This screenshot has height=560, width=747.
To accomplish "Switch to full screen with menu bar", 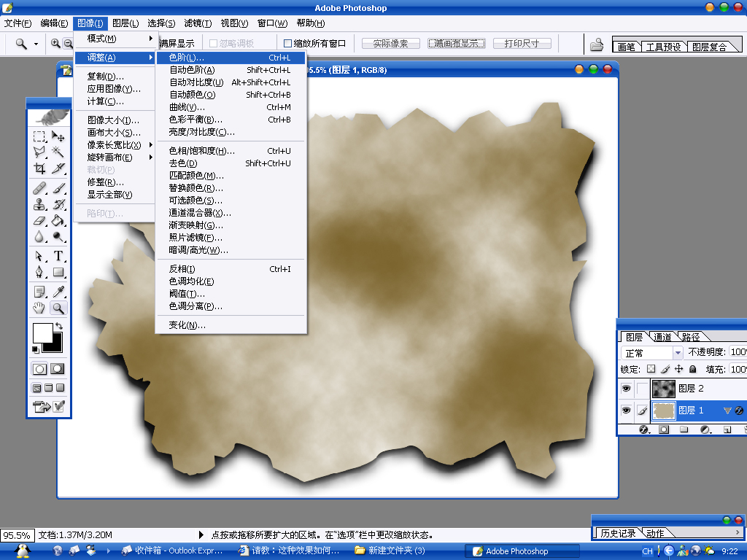I will pos(49,388).
